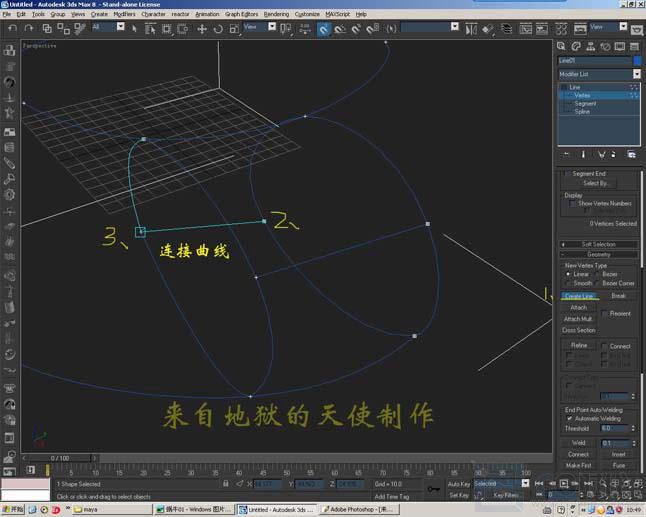Click the Redo arrow in main toolbar
The width and height of the screenshot is (646, 517).
pos(28,28)
